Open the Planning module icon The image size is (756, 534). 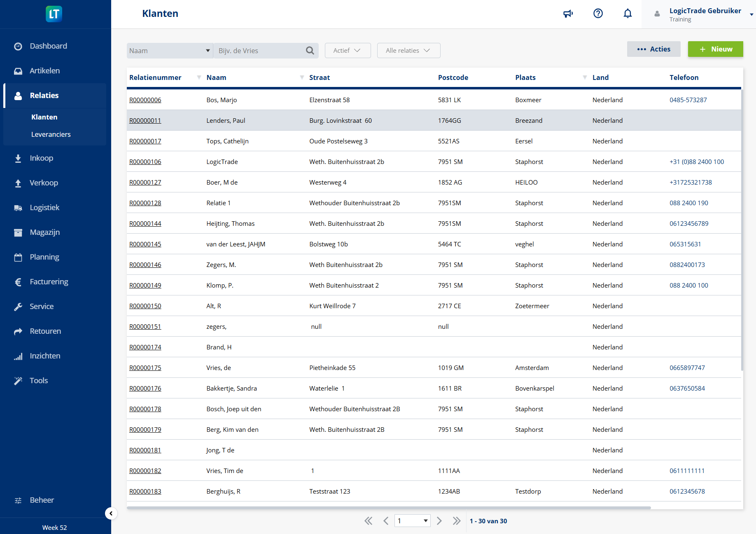coord(18,257)
